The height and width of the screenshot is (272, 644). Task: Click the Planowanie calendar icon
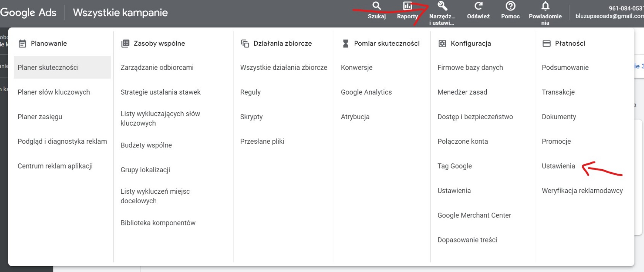tap(22, 44)
